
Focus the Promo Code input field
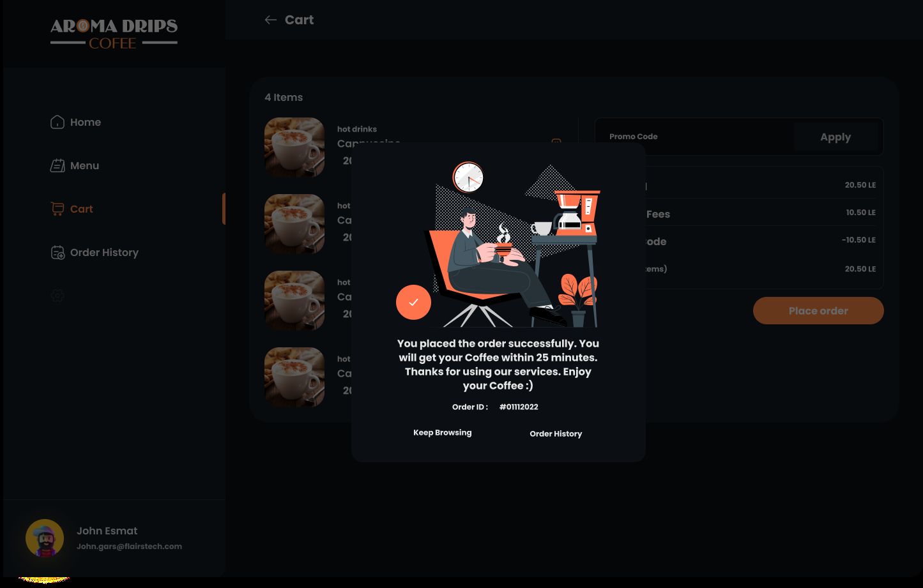pos(694,137)
